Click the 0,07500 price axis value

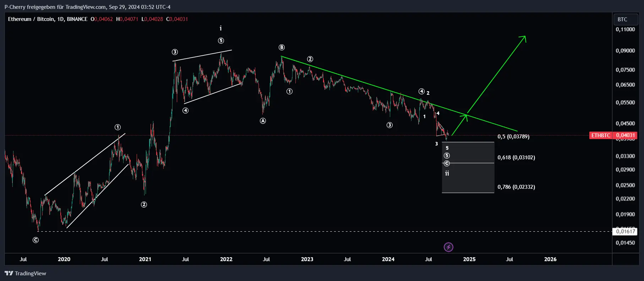(x=625, y=70)
